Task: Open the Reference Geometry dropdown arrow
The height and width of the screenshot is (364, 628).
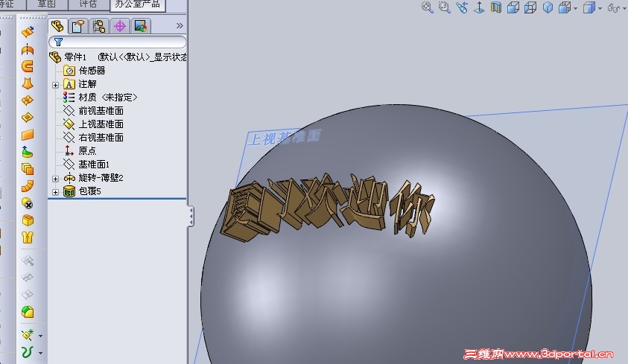Action: [x=40, y=336]
